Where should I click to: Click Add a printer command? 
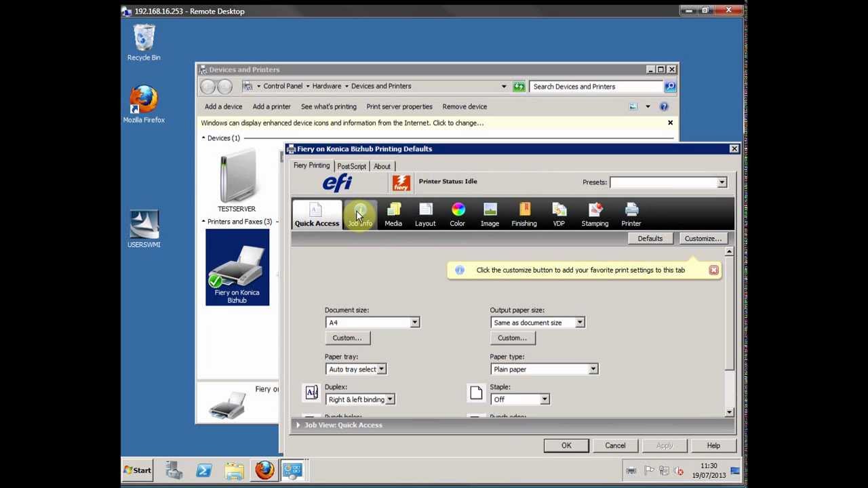271,106
